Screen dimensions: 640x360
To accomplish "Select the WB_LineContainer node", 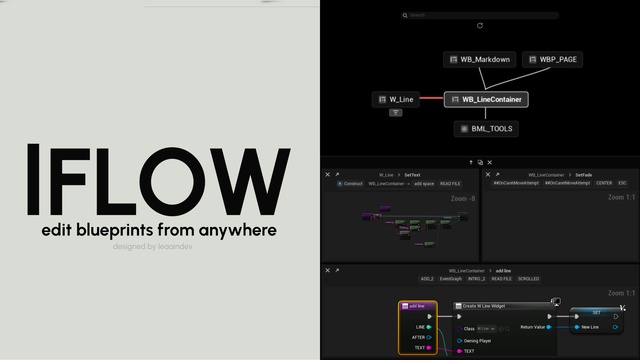I will pyautogui.click(x=486, y=100).
